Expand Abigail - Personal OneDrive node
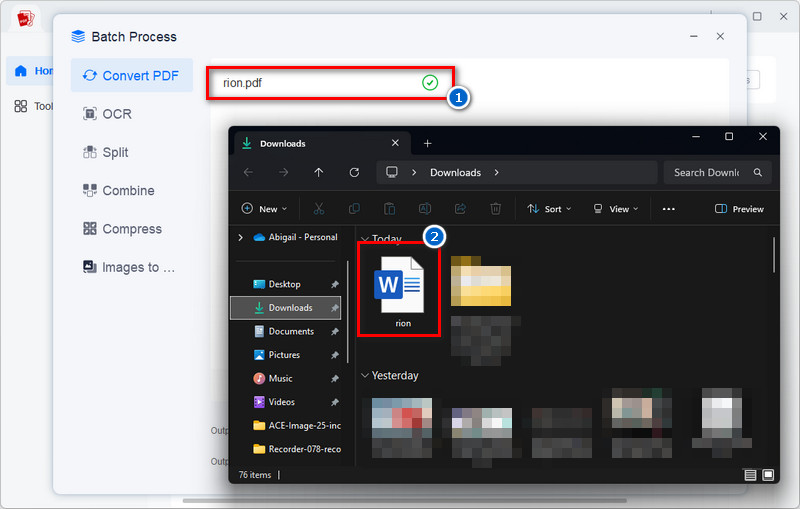 pyautogui.click(x=240, y=237)
